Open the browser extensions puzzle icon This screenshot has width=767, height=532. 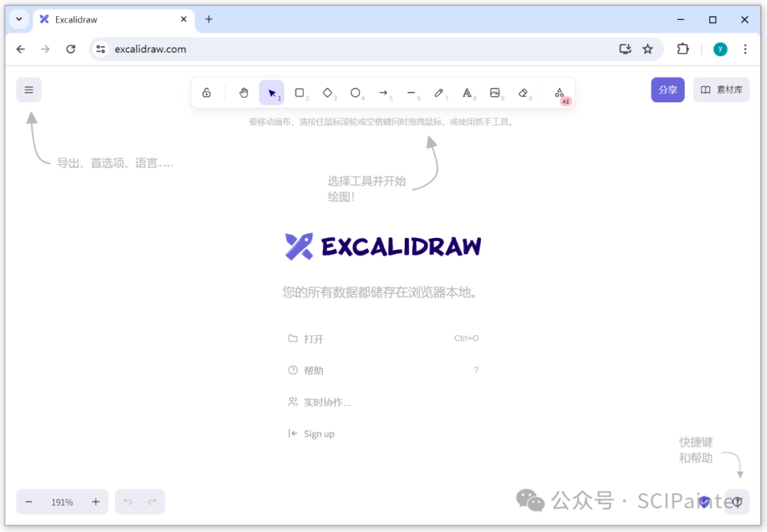683,49
